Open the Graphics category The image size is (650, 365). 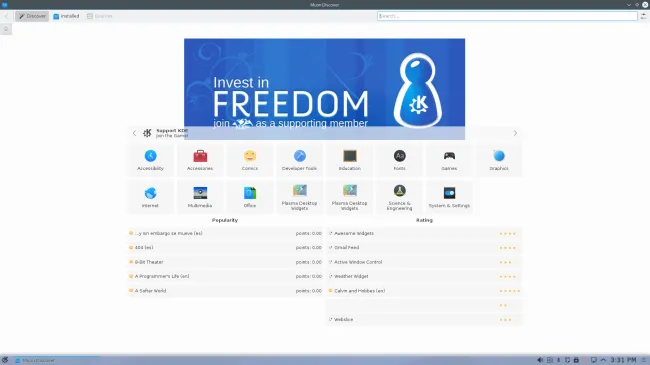[x=499, y=161]
